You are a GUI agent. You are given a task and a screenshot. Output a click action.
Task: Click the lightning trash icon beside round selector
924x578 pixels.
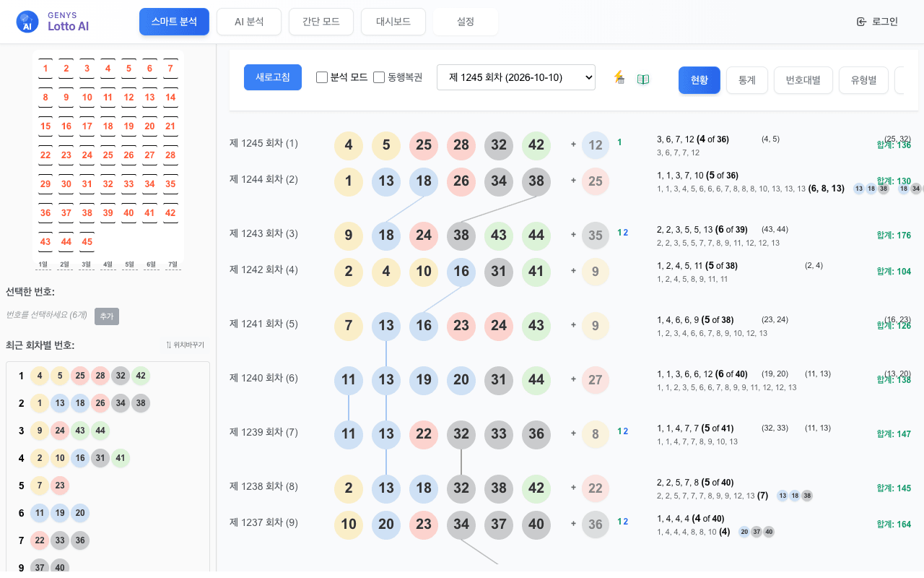point(619,77)
